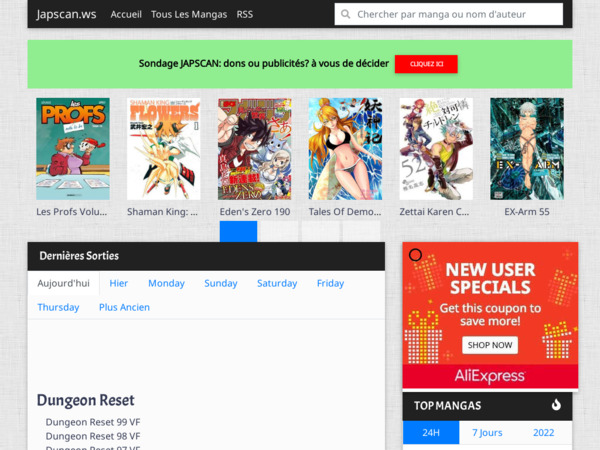Click the Les Profs Volu... title
The height and width of the screenshot is (450, 600).
[x=72, y=212]
